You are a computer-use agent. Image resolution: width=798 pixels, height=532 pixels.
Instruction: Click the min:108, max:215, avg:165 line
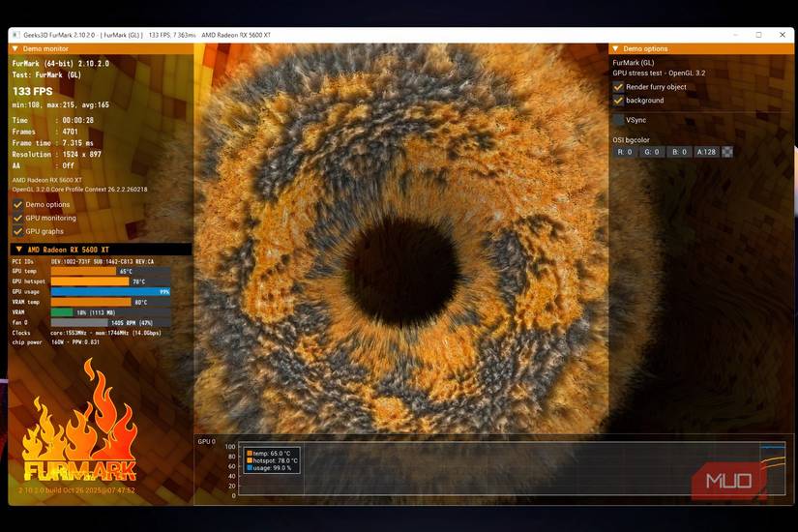tap(61, 104)
